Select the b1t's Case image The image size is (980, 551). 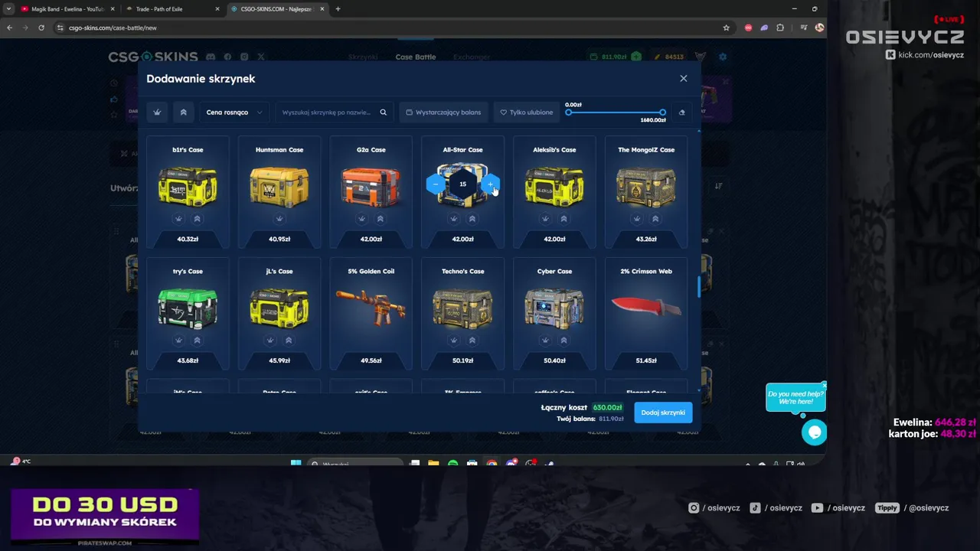coord(188,186)
